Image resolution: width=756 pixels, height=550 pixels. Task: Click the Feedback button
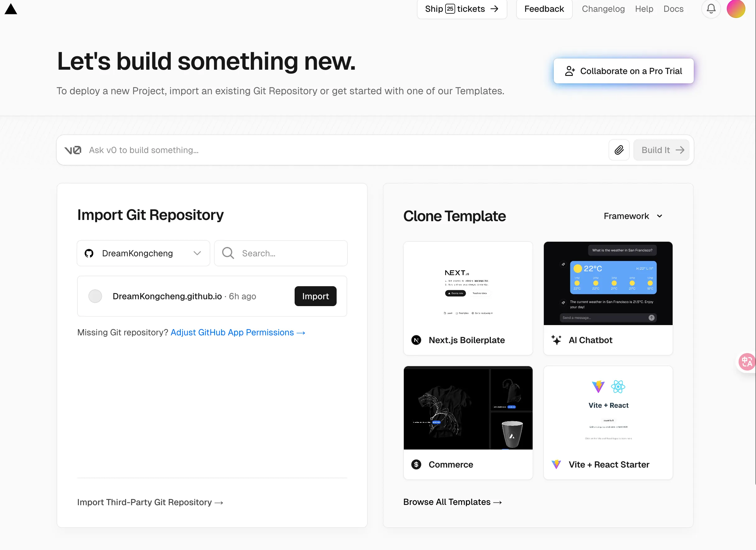544,9
